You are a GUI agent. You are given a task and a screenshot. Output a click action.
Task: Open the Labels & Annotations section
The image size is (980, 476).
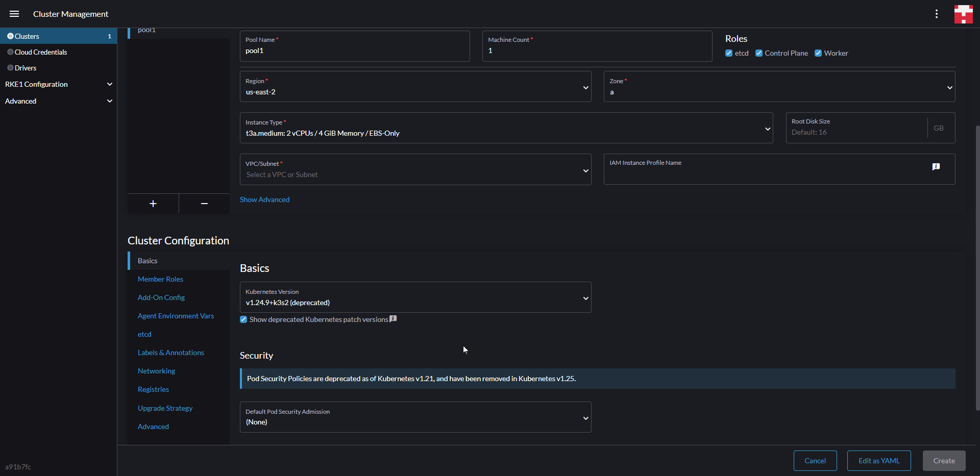tap(170, 352)
